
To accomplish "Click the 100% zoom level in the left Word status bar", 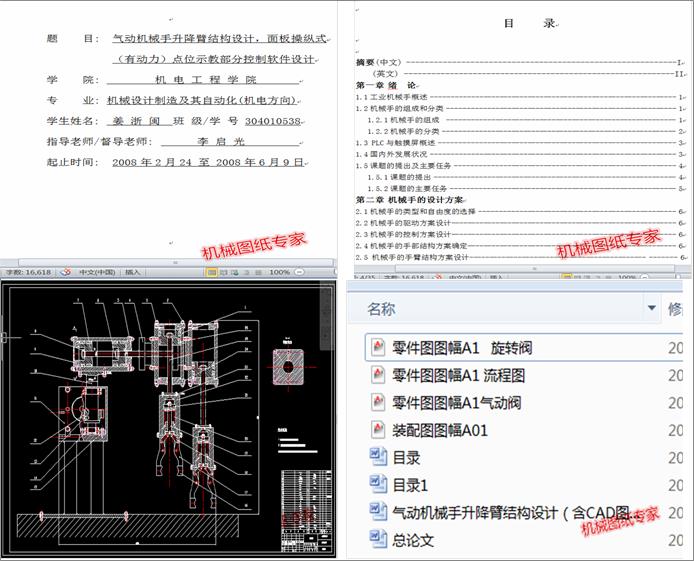I will point(279,272).
